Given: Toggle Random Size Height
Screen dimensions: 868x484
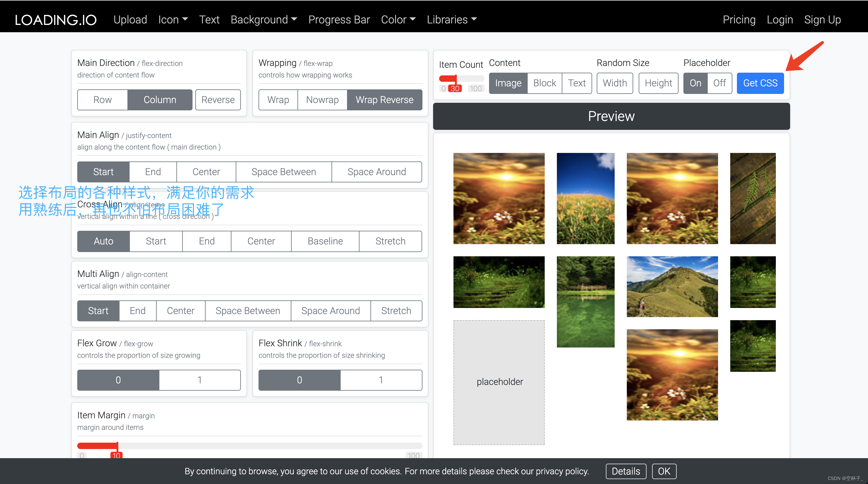Looking at the screenshot, I should coord(658,83).
